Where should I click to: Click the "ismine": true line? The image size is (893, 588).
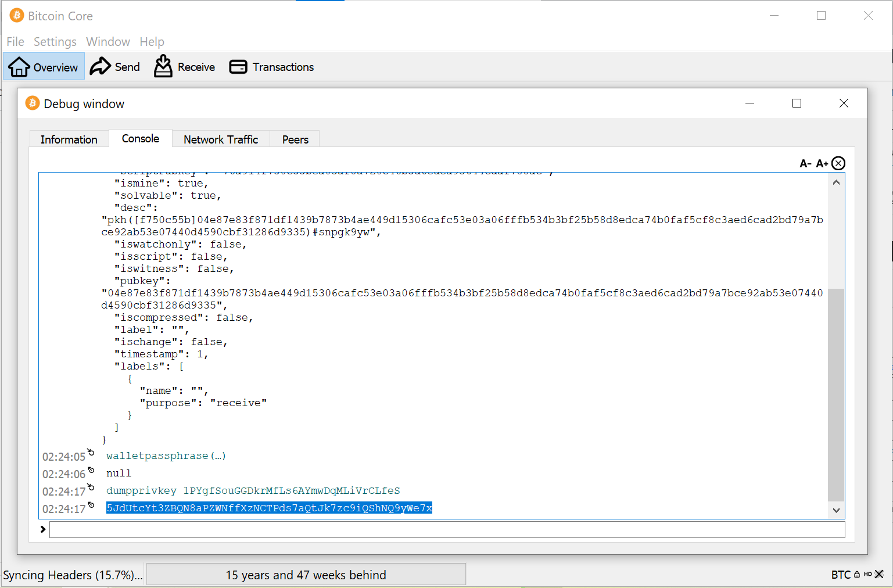point(161,184)
